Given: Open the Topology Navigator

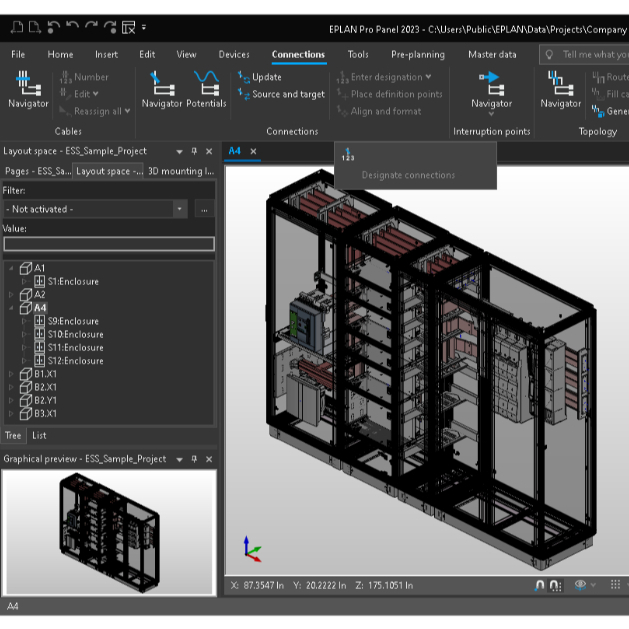Looking at the screenshot, I should 560,89.
